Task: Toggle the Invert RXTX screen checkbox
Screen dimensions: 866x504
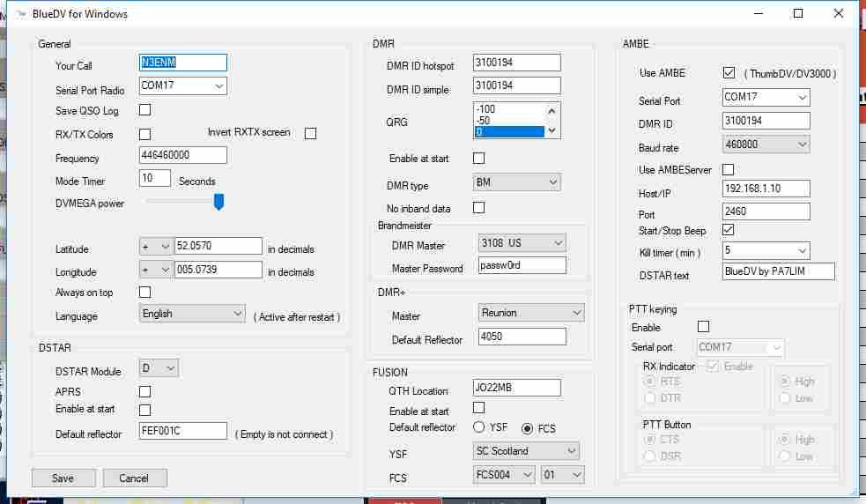Action: [x=310, y=133]
